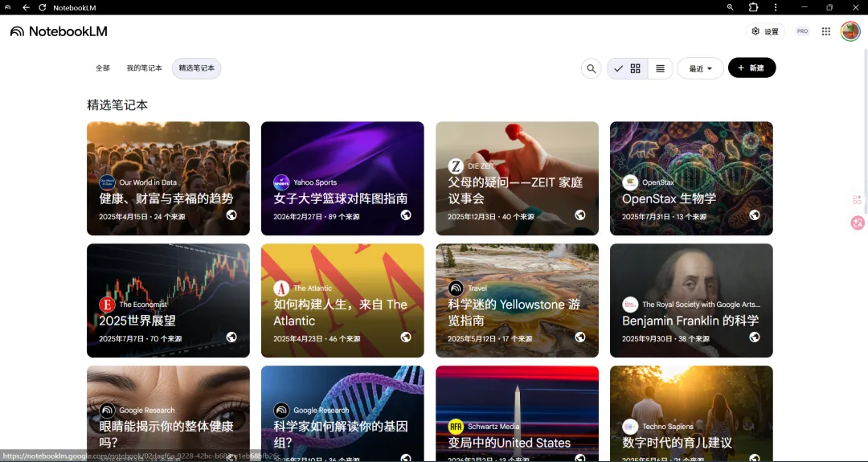This screenshot has width=868, height=462.
Task: Open 女子大学篮球对阵图指南 notebook card
Action: point(342,178)
